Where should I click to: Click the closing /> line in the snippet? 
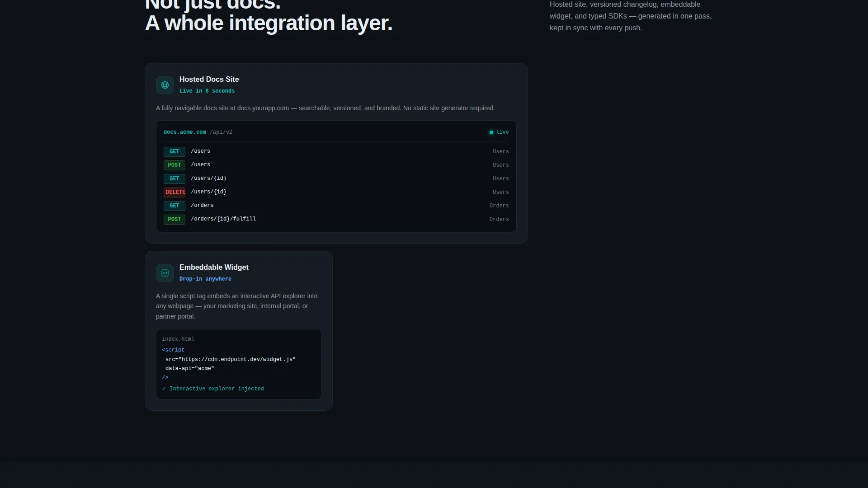click(165, 378)
